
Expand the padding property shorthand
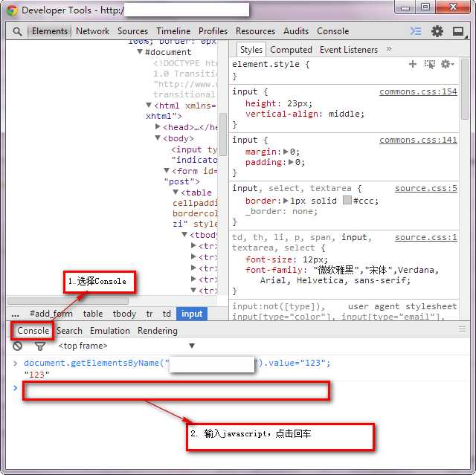pos(291,162)
